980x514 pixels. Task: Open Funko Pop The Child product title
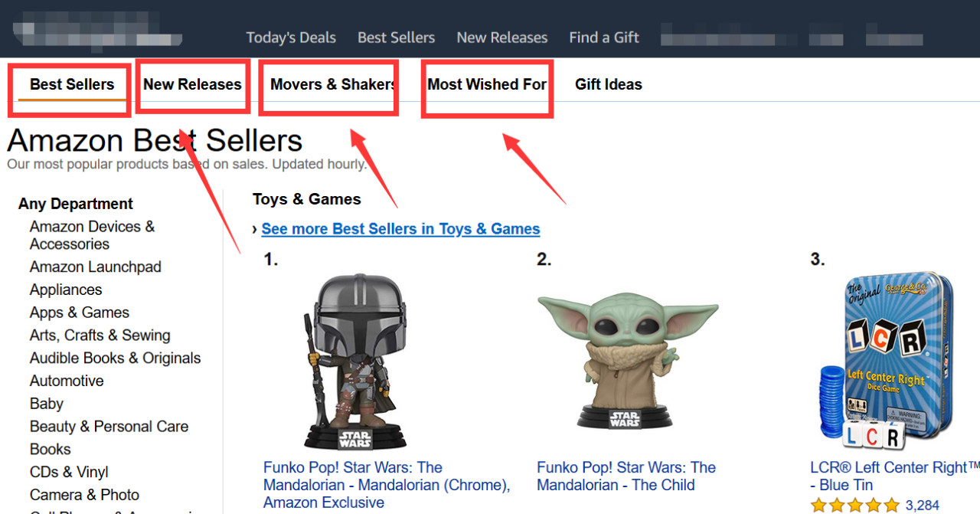626,476
